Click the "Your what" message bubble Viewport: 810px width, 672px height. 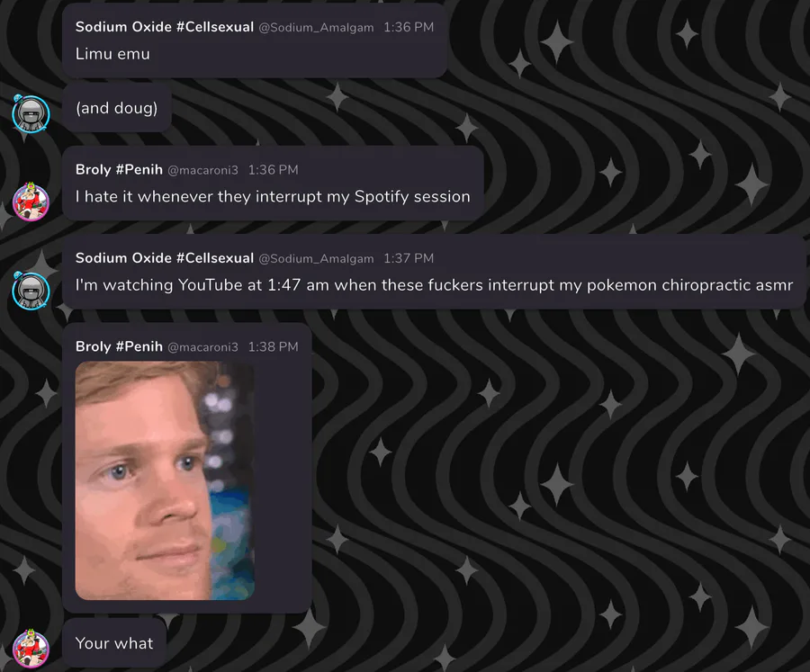114,643
